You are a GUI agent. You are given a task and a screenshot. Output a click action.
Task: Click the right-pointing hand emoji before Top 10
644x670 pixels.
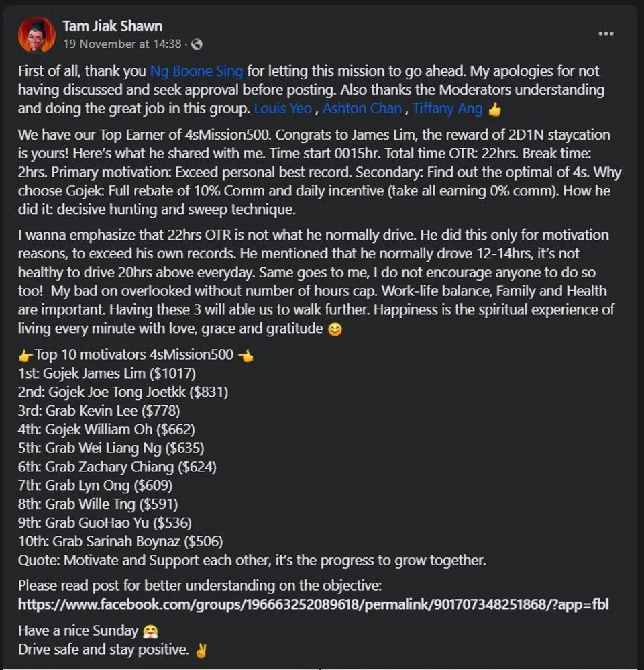pyautogui.click(x=26, y=355)
